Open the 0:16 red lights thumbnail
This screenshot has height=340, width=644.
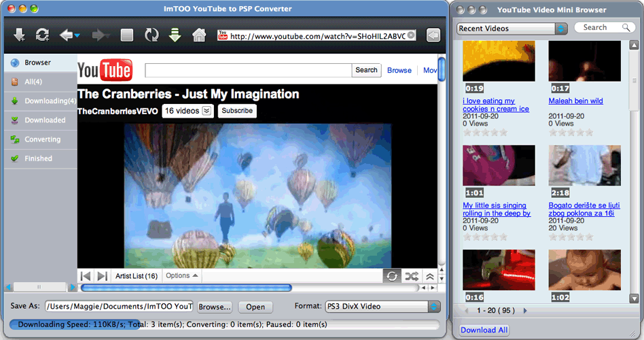point(499,270)
